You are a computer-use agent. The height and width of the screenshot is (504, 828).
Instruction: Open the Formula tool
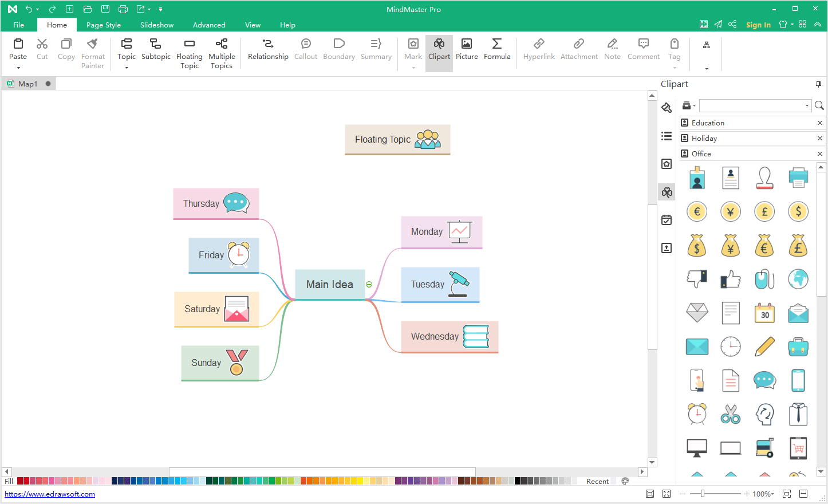pyautogui.click(x=497, y=49)
